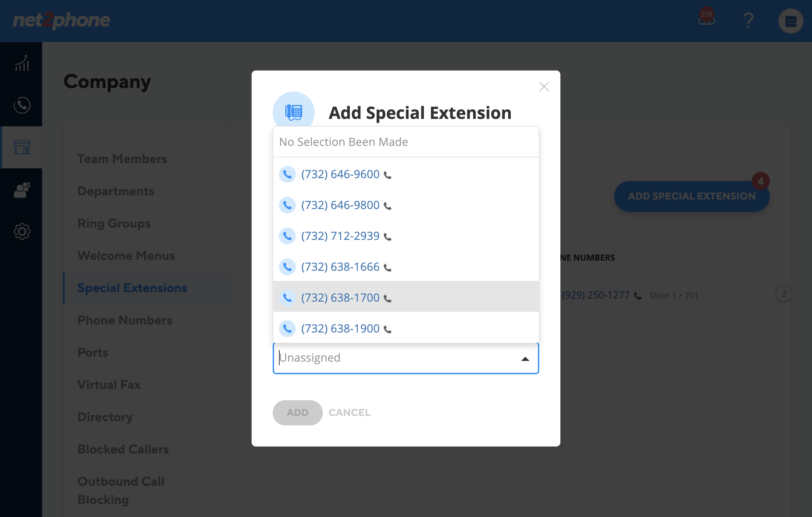Viewport: 812px width, 517px height.
Task: Select the Company storefront sidebar icon
Action: [x=22, y=147]
